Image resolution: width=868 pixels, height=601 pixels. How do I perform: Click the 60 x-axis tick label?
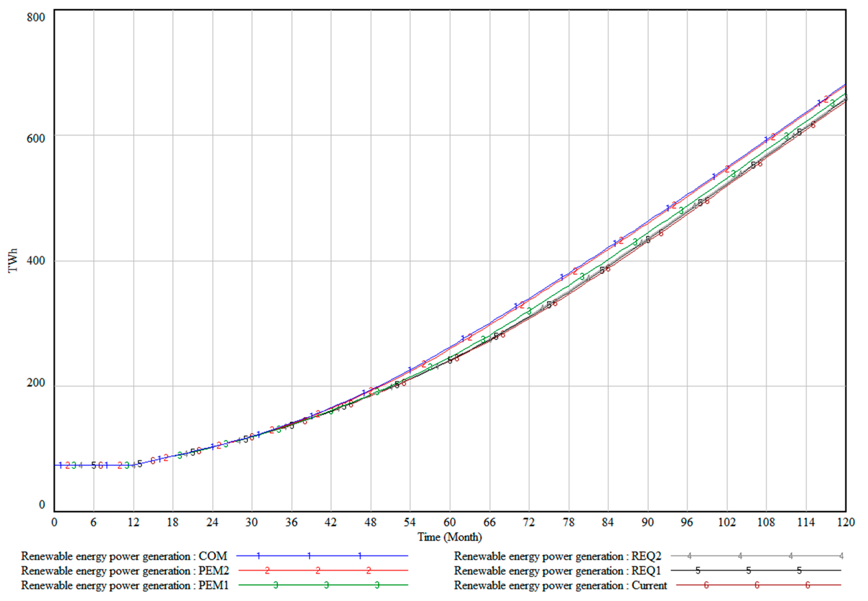pos(449,522)
